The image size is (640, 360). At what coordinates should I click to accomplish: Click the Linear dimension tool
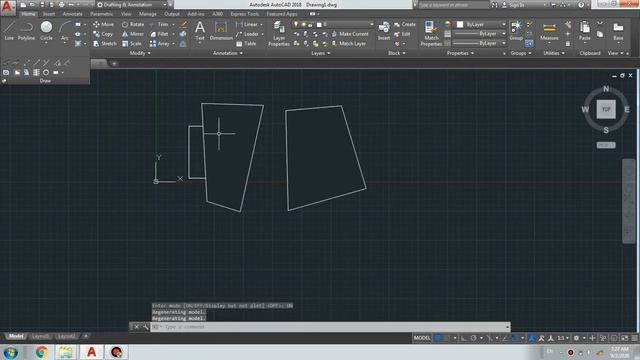(246, 24)
